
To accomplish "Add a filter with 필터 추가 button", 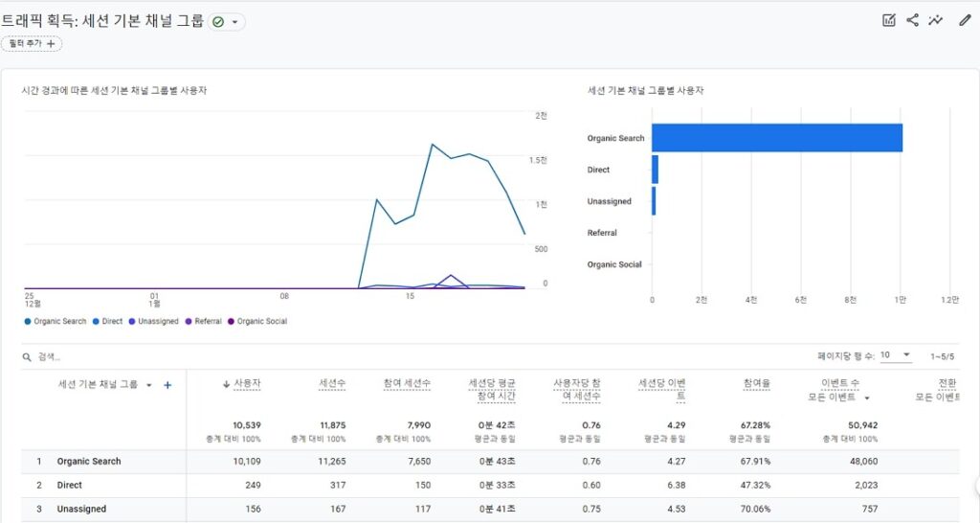I will click(x=32, y=44).
